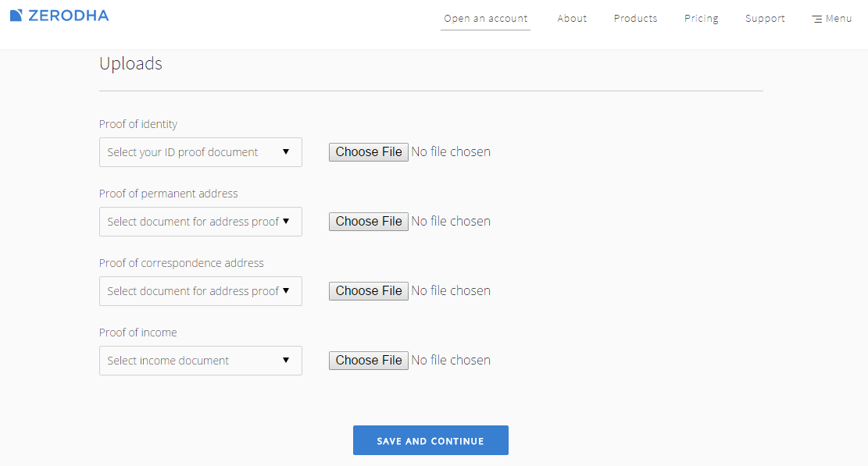
Task: Open the About page
Action: tap(572, 18)
